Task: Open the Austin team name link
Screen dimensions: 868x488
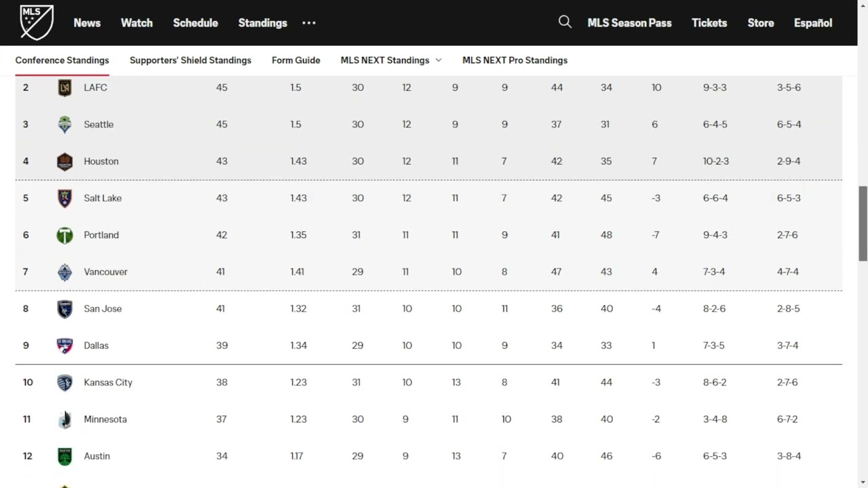Action: (x=97, y=456)
